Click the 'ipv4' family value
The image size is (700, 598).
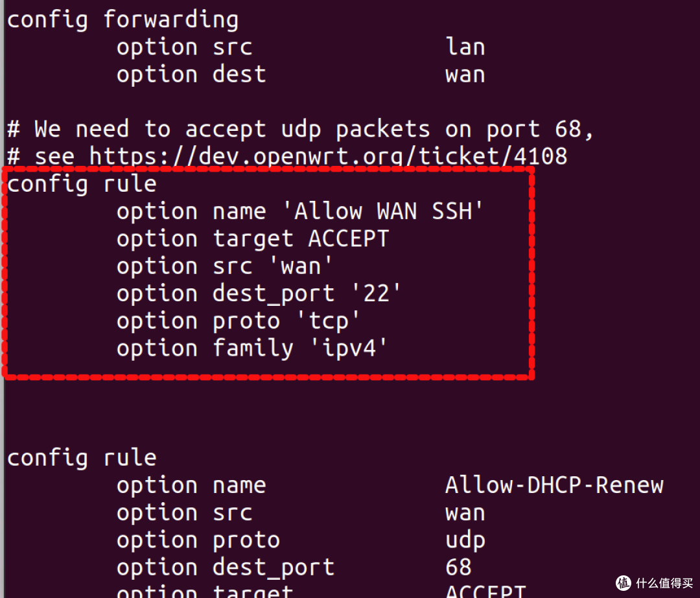point(348,349)
